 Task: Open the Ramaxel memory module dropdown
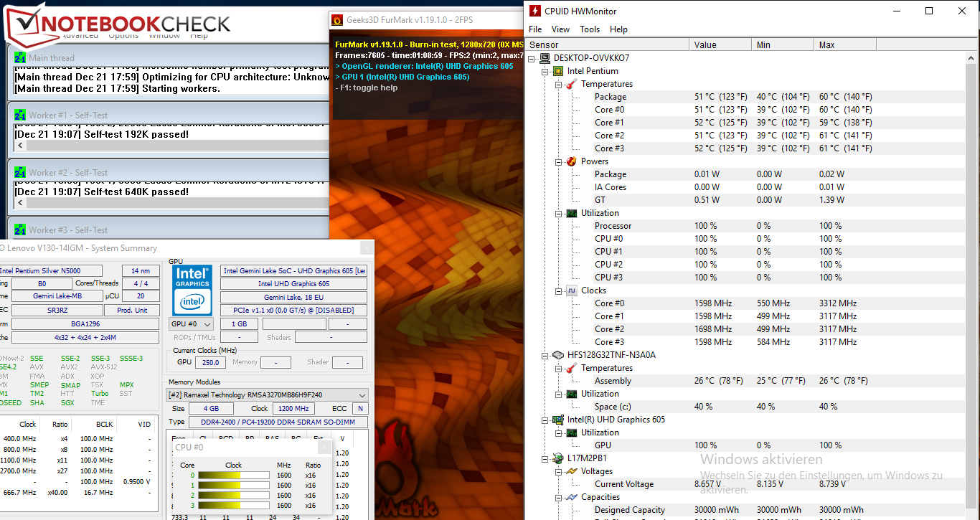(x=268, y=395)
